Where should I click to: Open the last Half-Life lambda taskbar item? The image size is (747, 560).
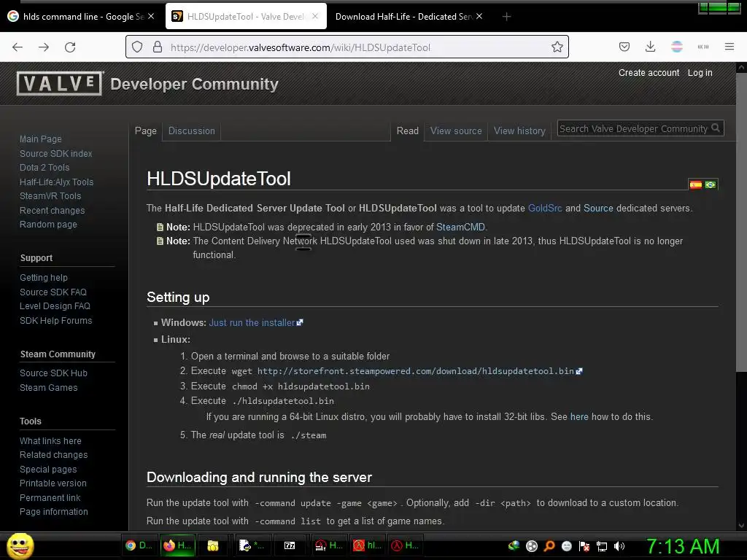405,545
